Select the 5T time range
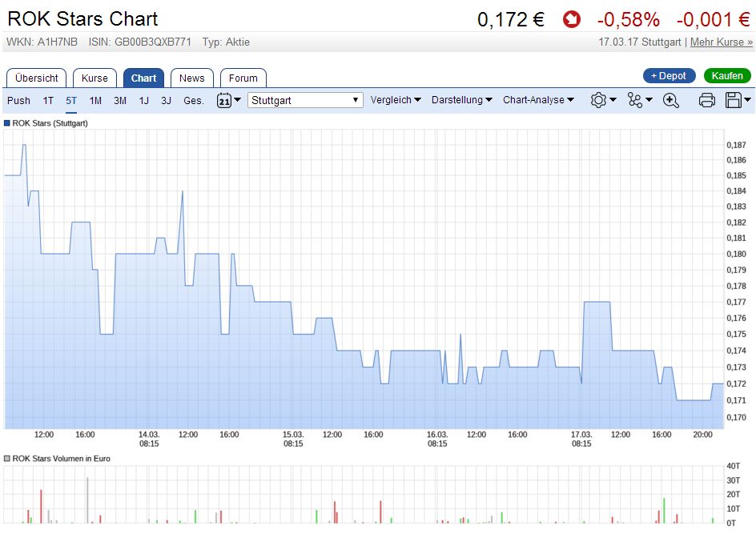The width and height of the screenshot is (756, 546). pyautogui.click(x=71, y=100)
